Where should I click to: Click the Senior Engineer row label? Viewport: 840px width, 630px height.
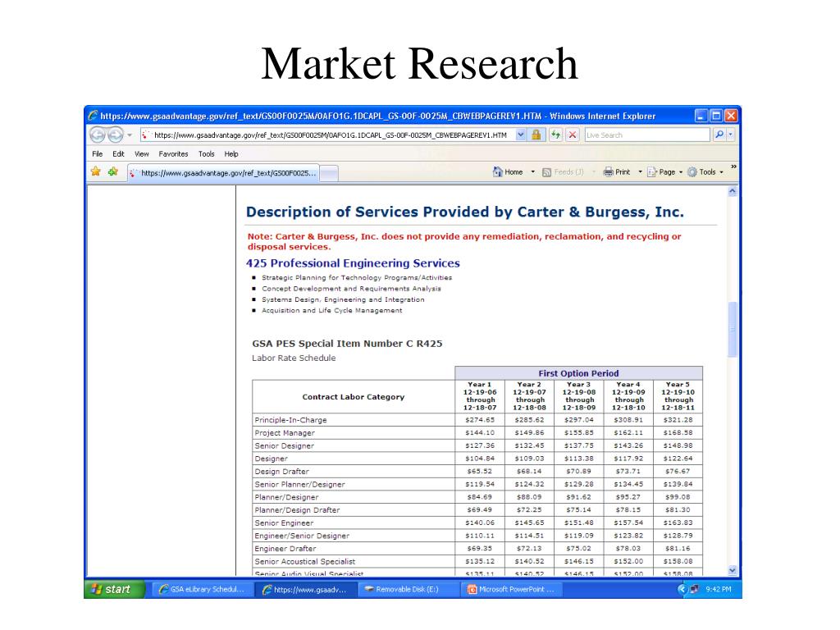click(284, 523)
